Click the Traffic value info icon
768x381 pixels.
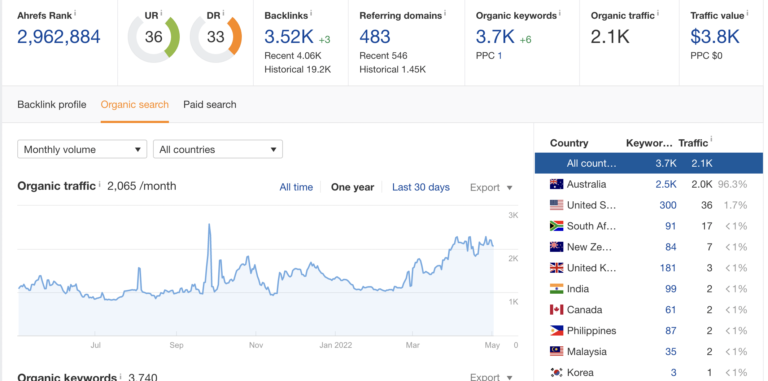point(747,13)
